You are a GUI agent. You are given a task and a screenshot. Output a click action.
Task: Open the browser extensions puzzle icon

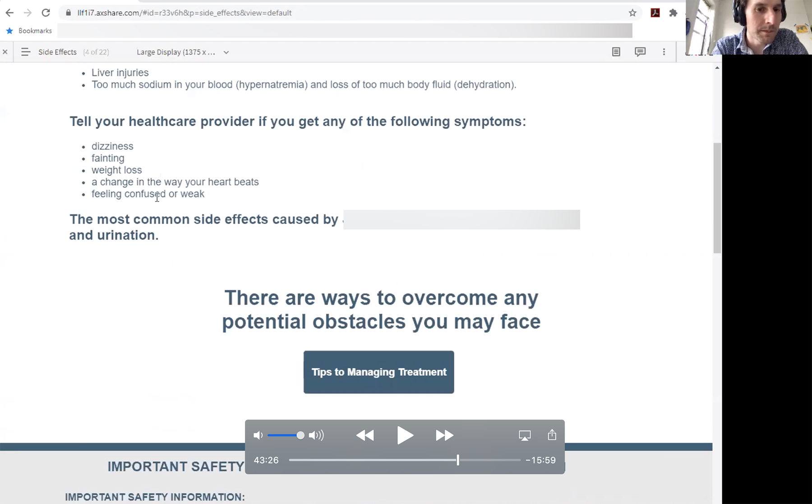(x=673, y=13)
